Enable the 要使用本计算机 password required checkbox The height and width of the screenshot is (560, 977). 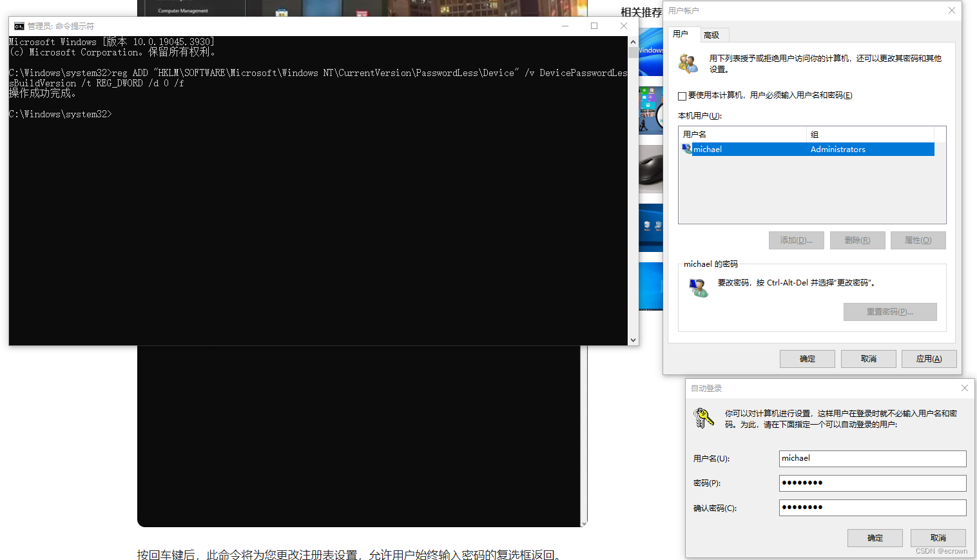pos(682,96)
